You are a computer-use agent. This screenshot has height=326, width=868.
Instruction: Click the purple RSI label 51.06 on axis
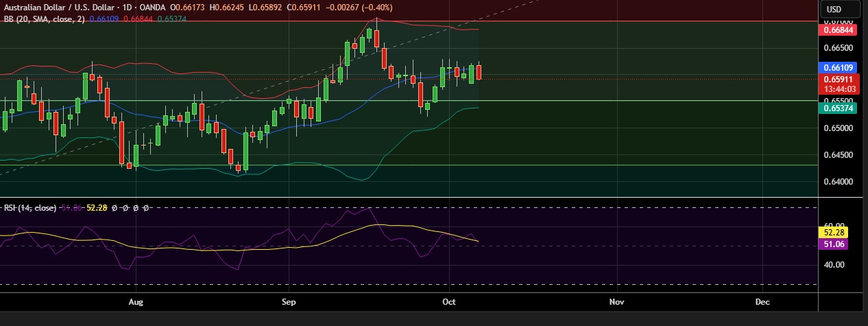[834, 244]
